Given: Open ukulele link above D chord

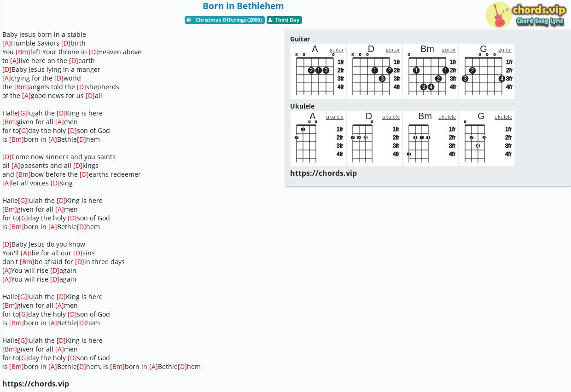Looking at the screenshot, I should coord(391,117).
